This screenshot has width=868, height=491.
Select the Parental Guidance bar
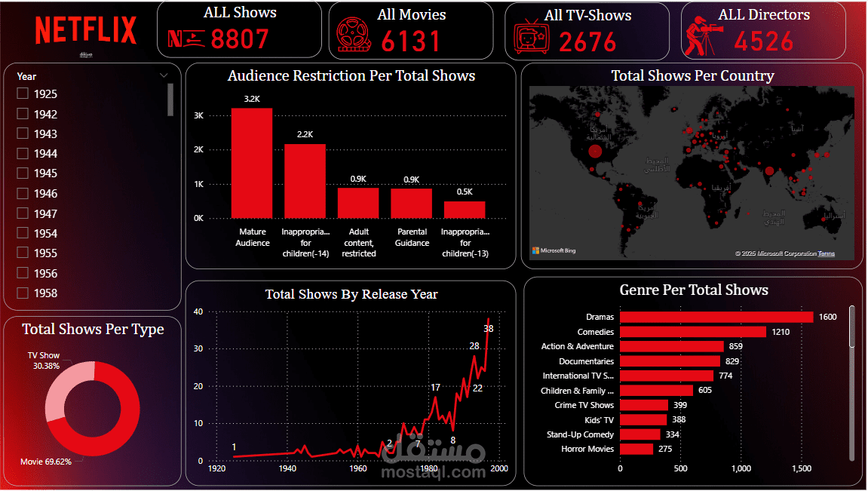click(x=411, y=204)
